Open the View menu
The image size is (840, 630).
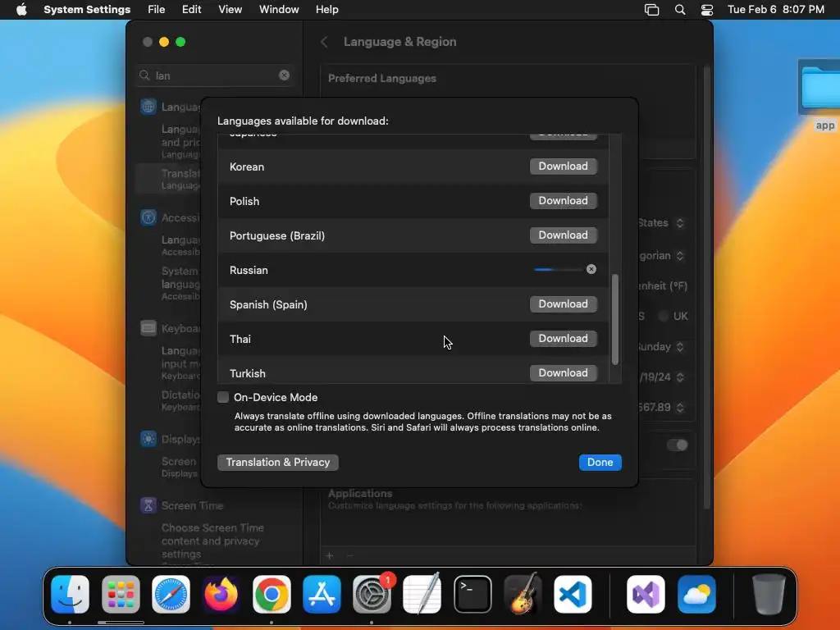point(230,10)
